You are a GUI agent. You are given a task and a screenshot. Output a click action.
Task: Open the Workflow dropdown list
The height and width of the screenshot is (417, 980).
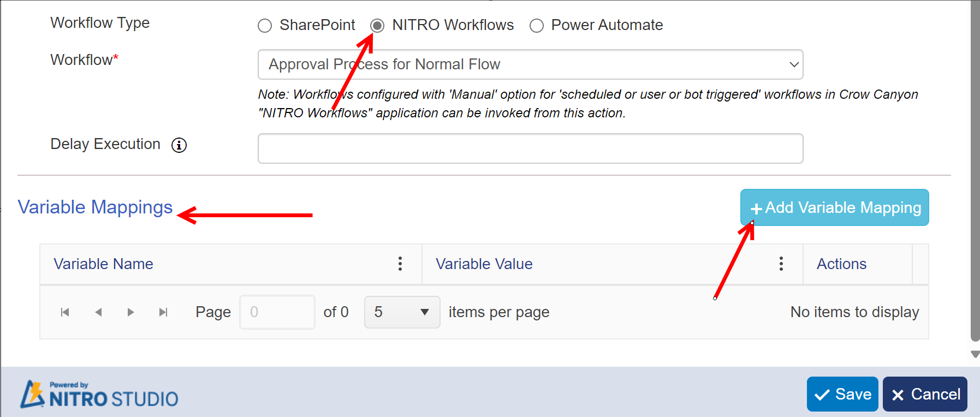530,64
